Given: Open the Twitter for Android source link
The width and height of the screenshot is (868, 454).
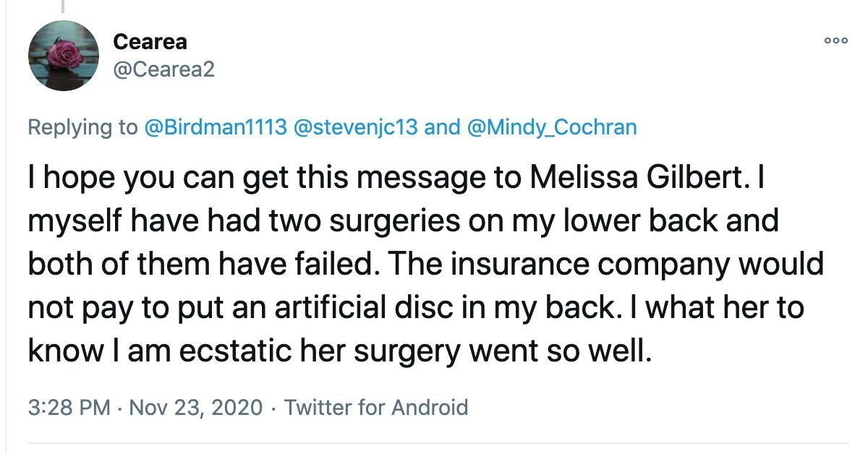Looking at the screenshot, I should coord(376,407).
